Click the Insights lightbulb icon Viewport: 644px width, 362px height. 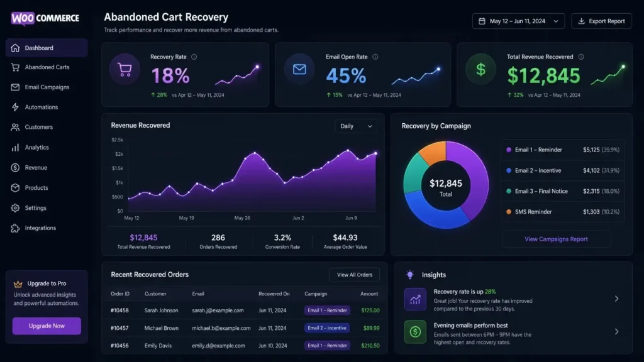coord(410,275)
